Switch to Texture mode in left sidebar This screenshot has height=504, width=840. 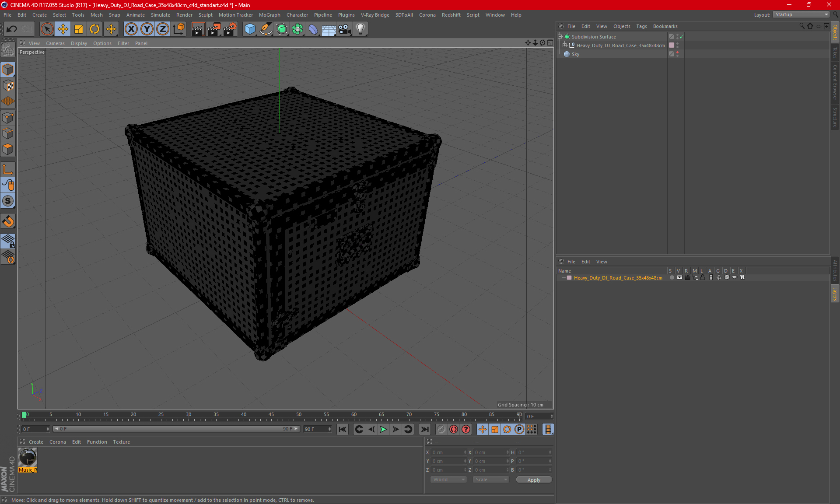click(x=8, y=86)
